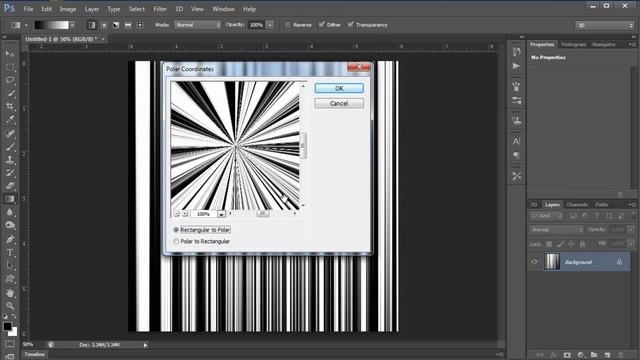Select the Horizontal Type tool

pos(10,253)
